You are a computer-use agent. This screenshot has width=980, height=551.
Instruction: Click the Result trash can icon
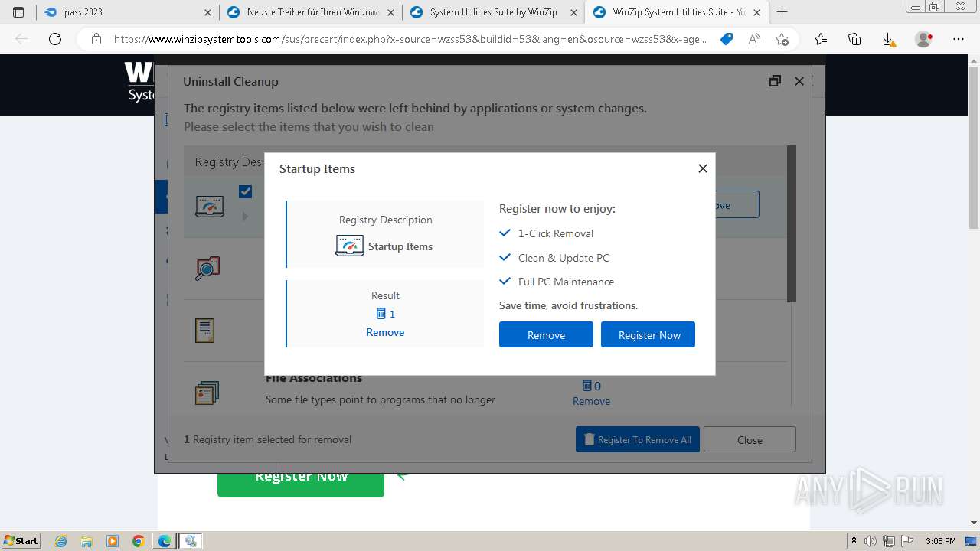click(381, 314)
